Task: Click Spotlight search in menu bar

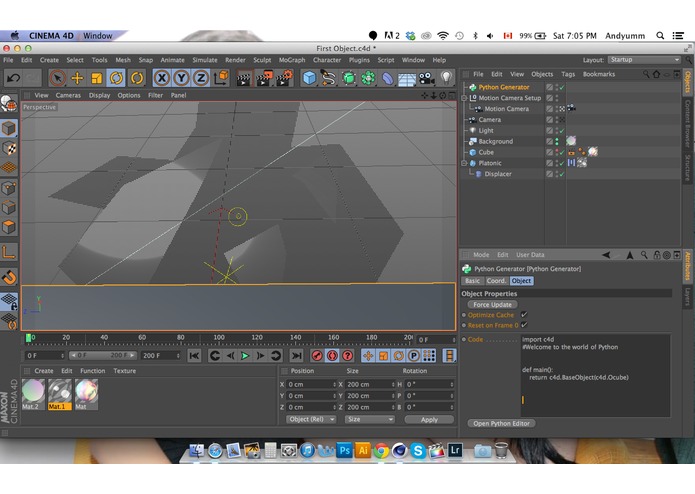Action: point(660,36)
